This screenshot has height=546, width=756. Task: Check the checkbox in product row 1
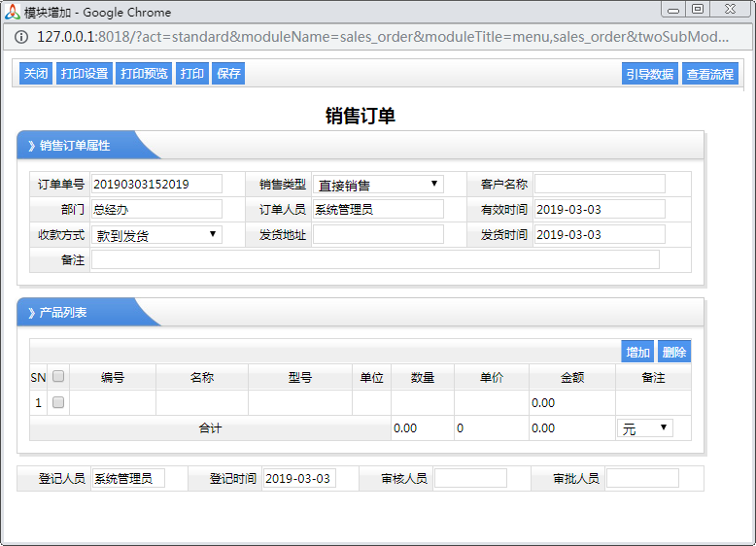tap(58, 402)
